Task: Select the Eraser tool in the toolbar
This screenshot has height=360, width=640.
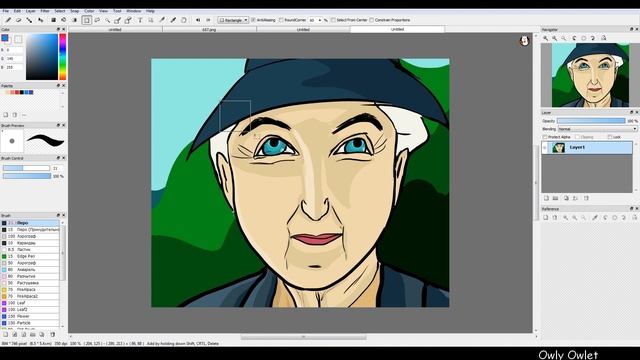Action: (x=18, y=20)
